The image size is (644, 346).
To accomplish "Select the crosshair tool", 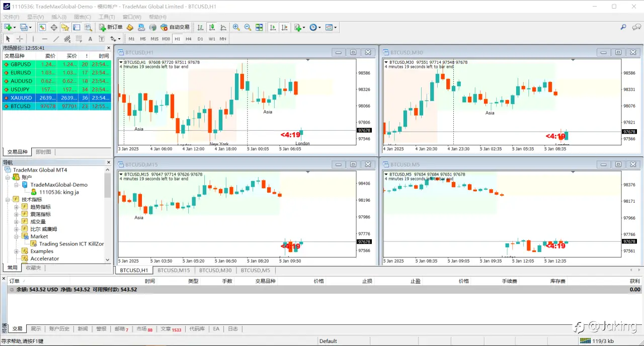I will click(x=20, y=39).
